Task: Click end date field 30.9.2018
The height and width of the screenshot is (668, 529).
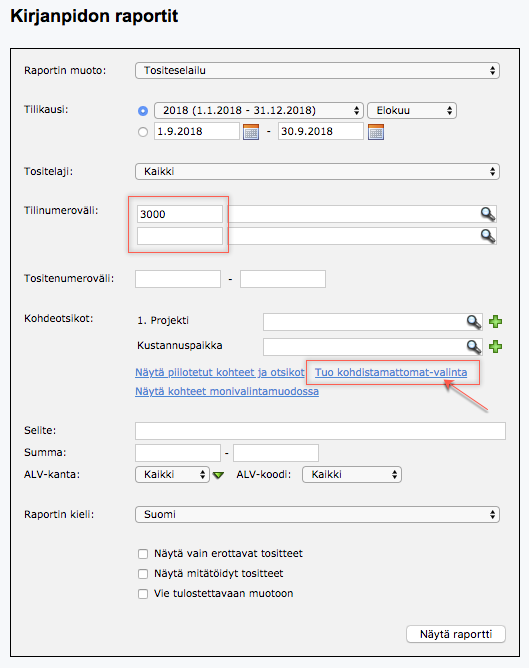Action: point(321,131)
